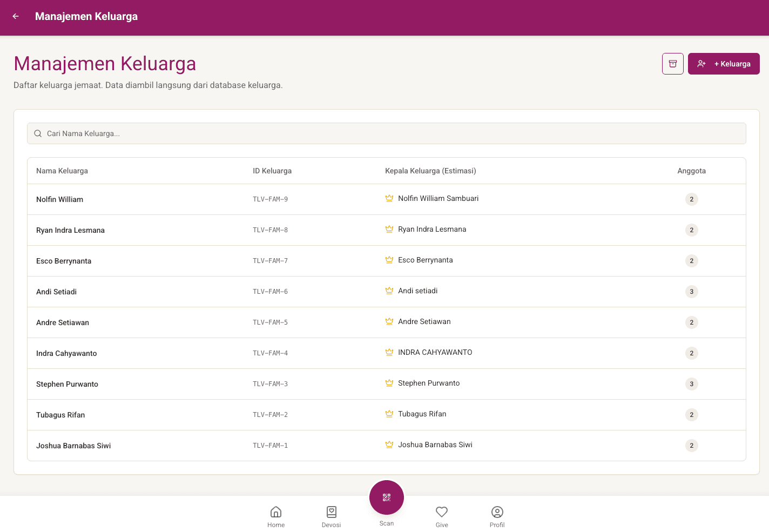This screenshot has width=769, height=532.
Task: Click the TLV-FAM-4 family ID
Action: [x=270, y=353]
